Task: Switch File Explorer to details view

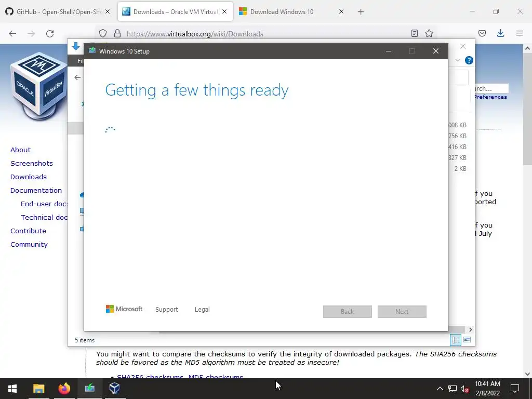Action: click(456, 340)
